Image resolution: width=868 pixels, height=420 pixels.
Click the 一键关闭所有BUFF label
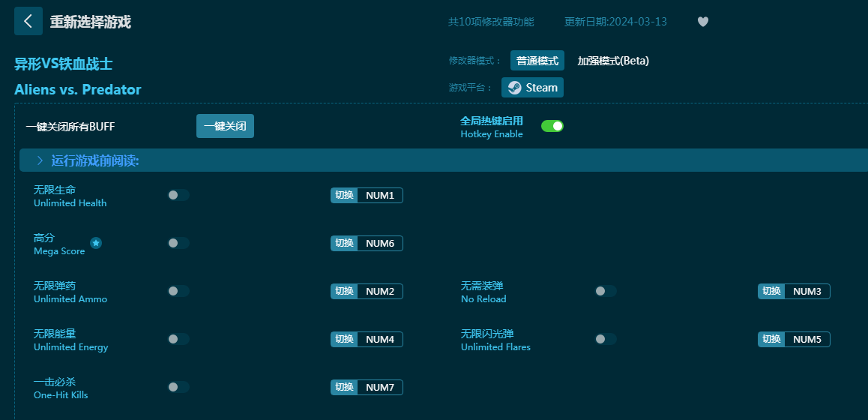click(70, 126)
